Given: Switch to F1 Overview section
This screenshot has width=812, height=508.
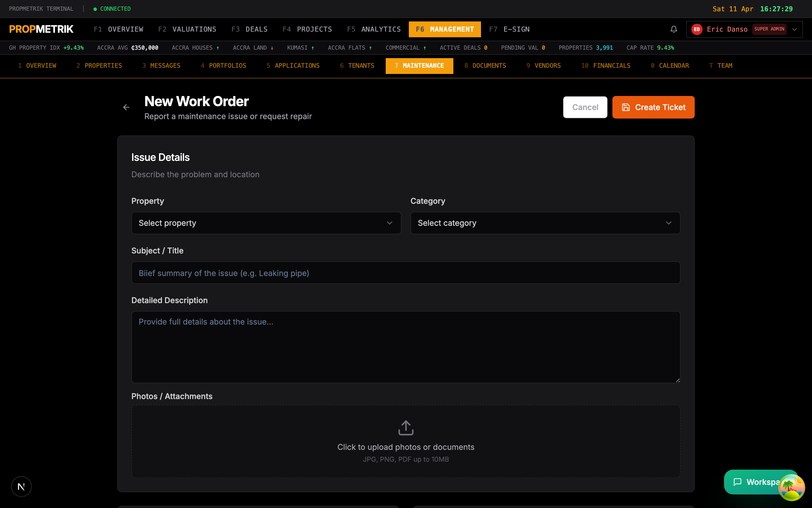Looking at the screenshot, I should coord(118,29).
